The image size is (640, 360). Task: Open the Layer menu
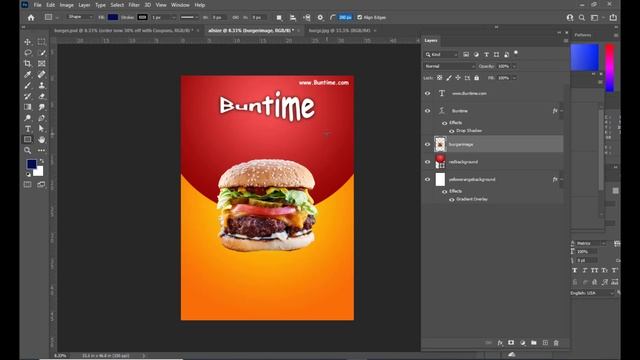pos(84,5)
